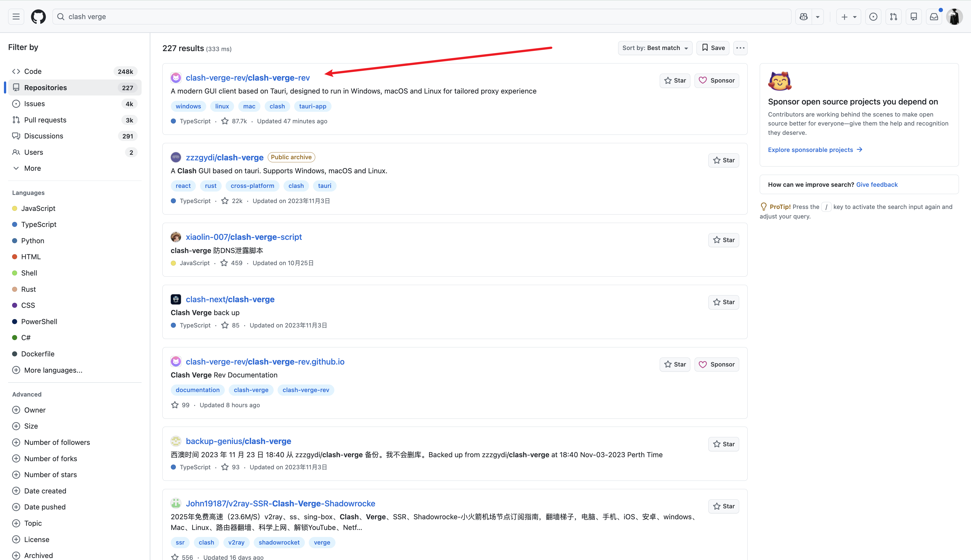Open the GitHub homepage logo
This screenshot has height=560, width=971.
coord(38,17)
